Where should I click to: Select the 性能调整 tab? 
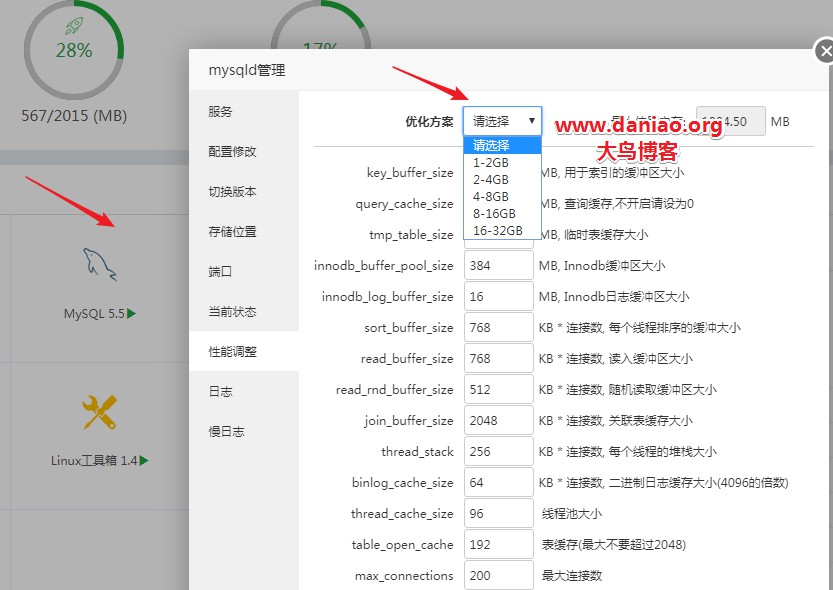[x=244, y=351]
